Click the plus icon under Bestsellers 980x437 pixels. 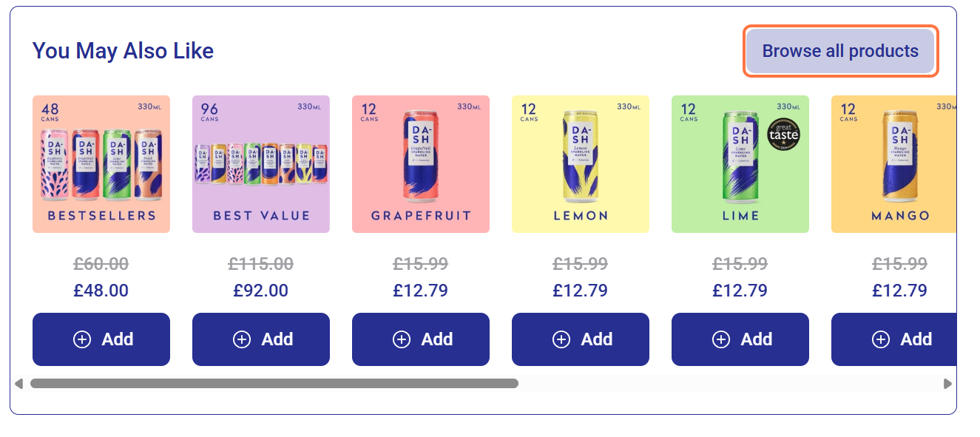click(82, 339)
